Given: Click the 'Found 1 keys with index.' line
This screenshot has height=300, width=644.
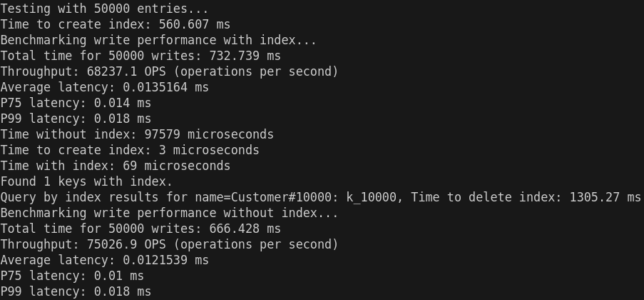Looking at the screenshot, I should click(86, 181).
